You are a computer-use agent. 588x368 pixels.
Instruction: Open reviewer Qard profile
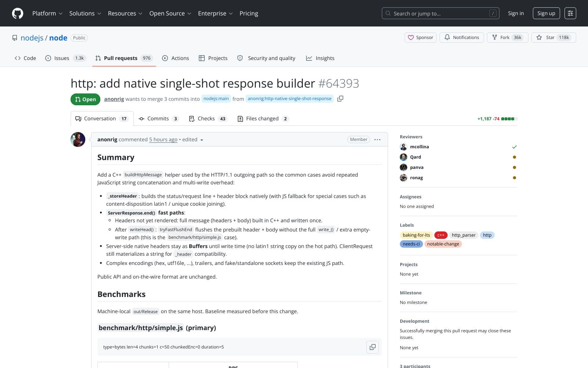416,157
